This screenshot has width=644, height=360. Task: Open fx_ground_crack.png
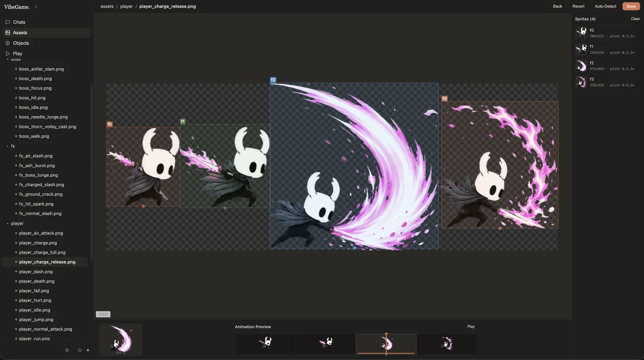[41, 194]
